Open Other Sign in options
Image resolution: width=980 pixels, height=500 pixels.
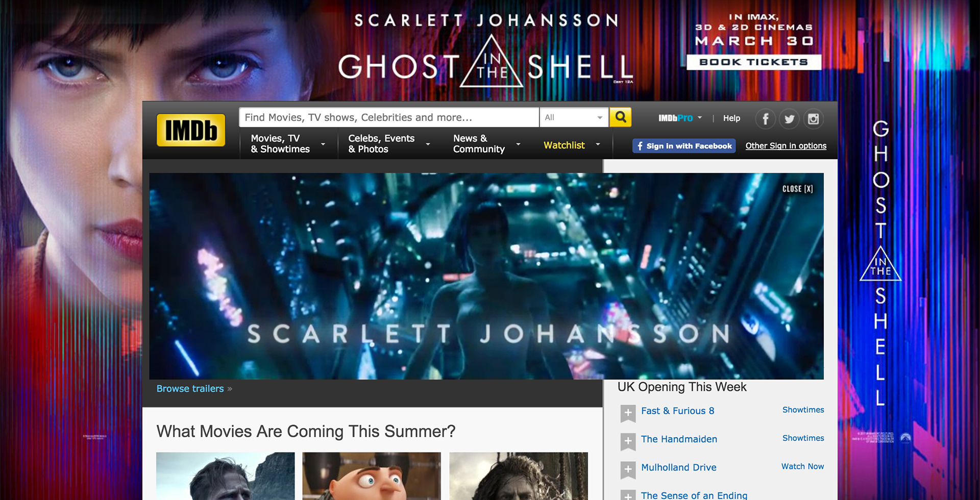[786, 146]
